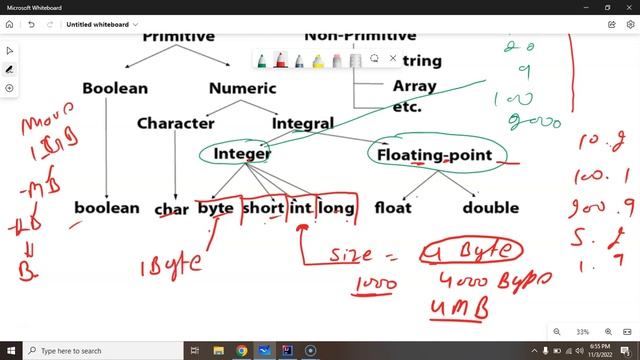Viewport: 640px width, 360px height.
Task: Activate the lasso select tool
Action: (x=374, y=58)
